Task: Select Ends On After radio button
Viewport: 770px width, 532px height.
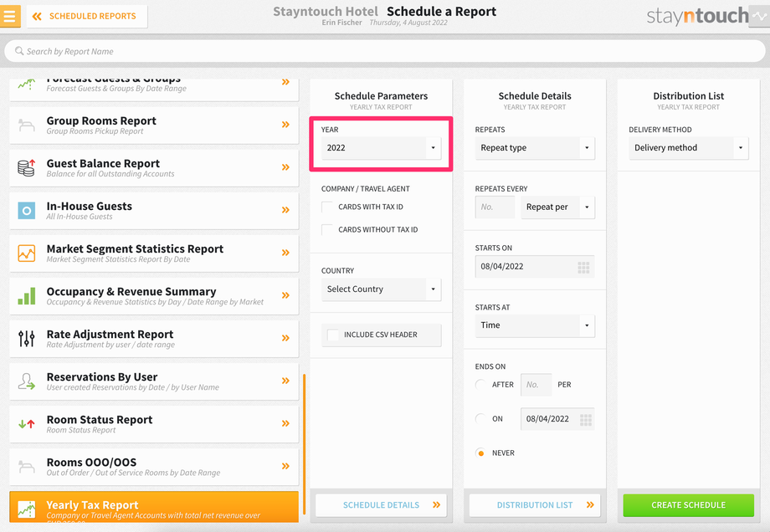Action: click(x=480, y=385)
